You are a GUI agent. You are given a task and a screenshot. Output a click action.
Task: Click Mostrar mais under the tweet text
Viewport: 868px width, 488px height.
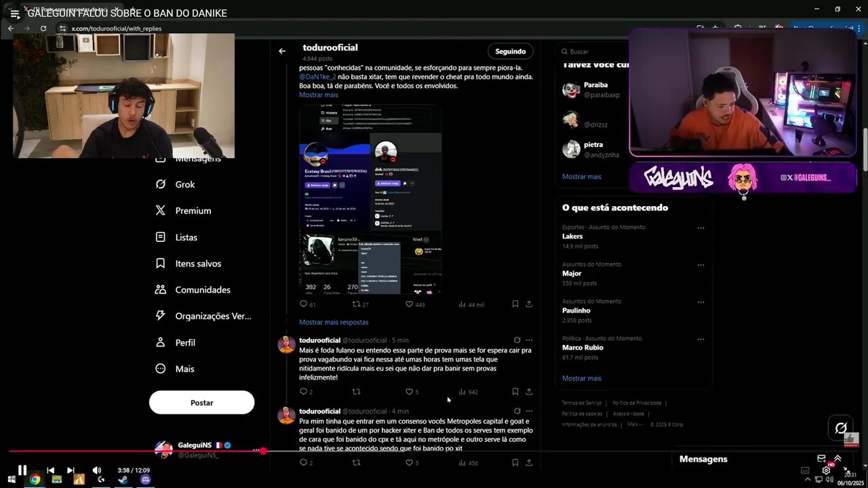(x=319, y=95)
